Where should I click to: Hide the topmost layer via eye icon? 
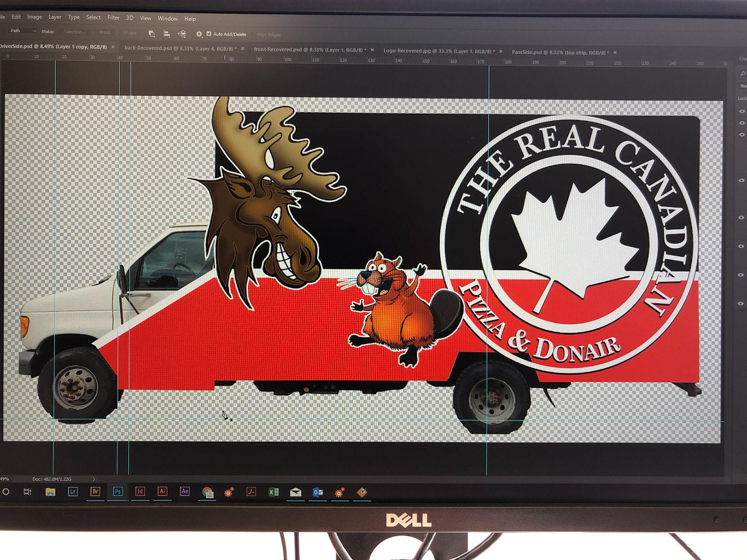pyautogui.click(x=742, y=111)
